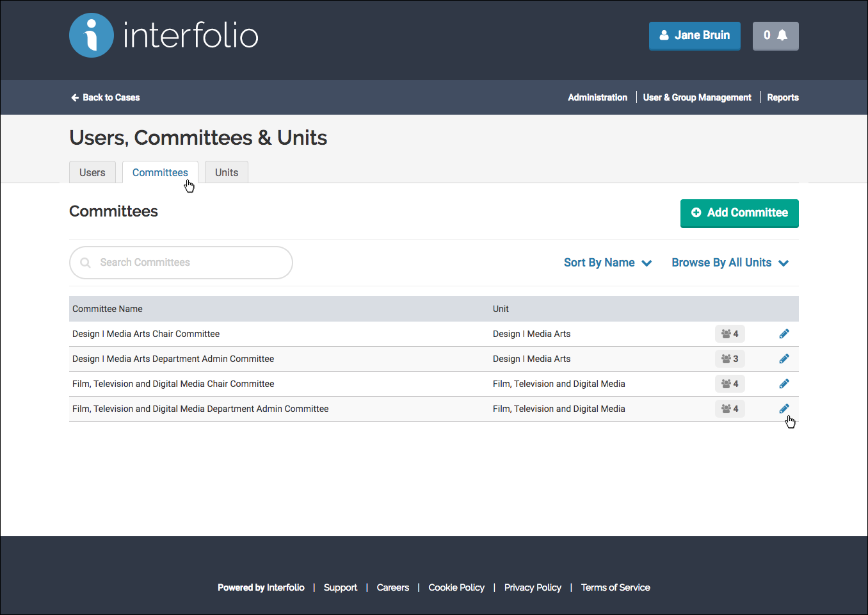This screenshot has width=868, height=615.
Task: Select the Committees tab
Action: 160,172
